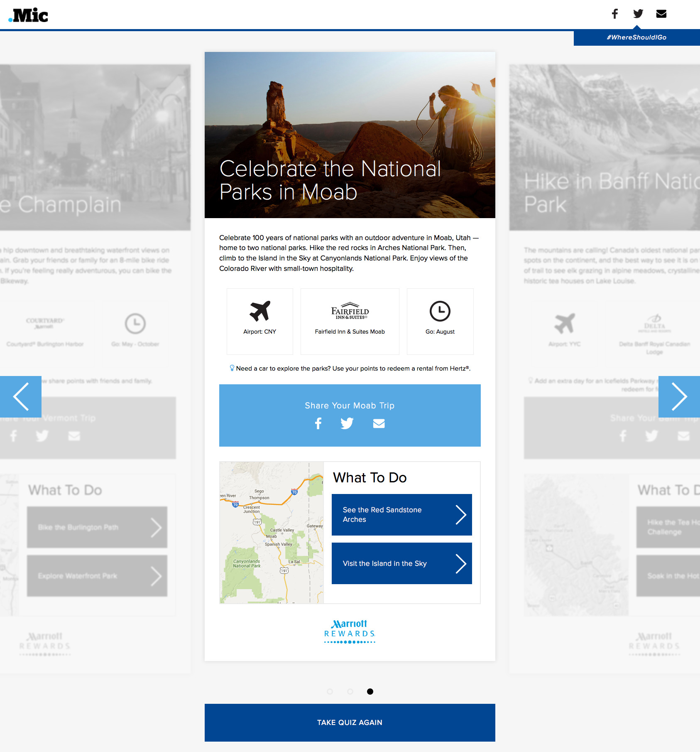Image resolution: width=700 pixels, height=752 pixels.
Task: Click the Fairfield Inn & Suites Moab tile
Action: tap(350, 321)
